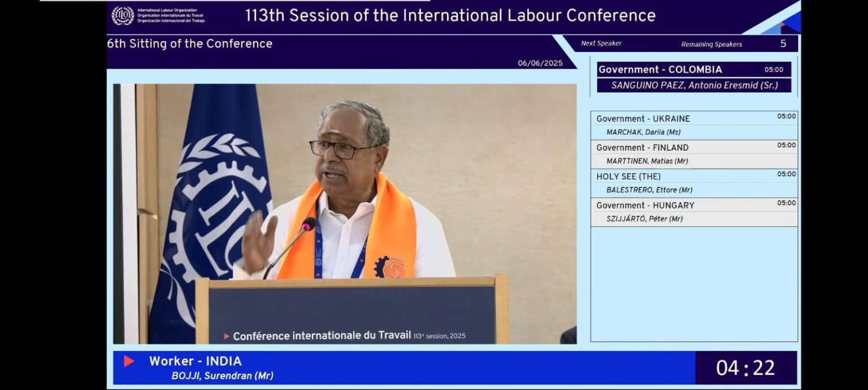Click the red play arrow beside Worker - INDIA
The width and height of the screenshot is (868, 390).
point(129,361)
